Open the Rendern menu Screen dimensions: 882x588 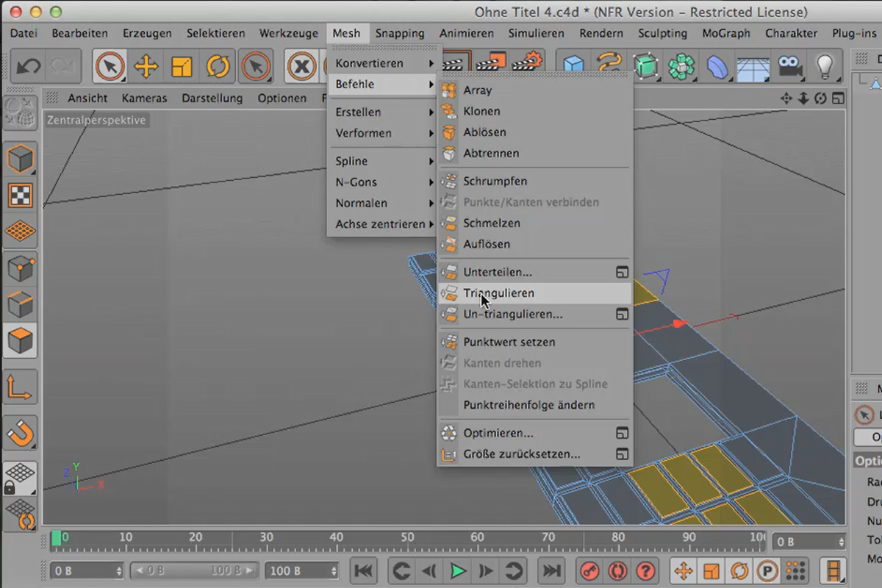pyautogui.click(x=600, y=33)
